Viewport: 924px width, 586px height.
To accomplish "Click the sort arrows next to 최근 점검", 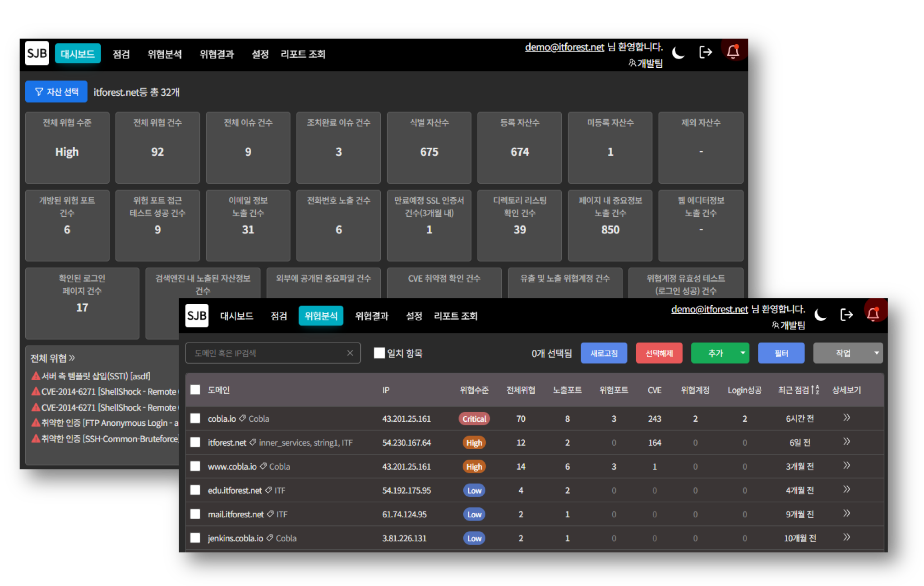I will click(x=815, y=390).
